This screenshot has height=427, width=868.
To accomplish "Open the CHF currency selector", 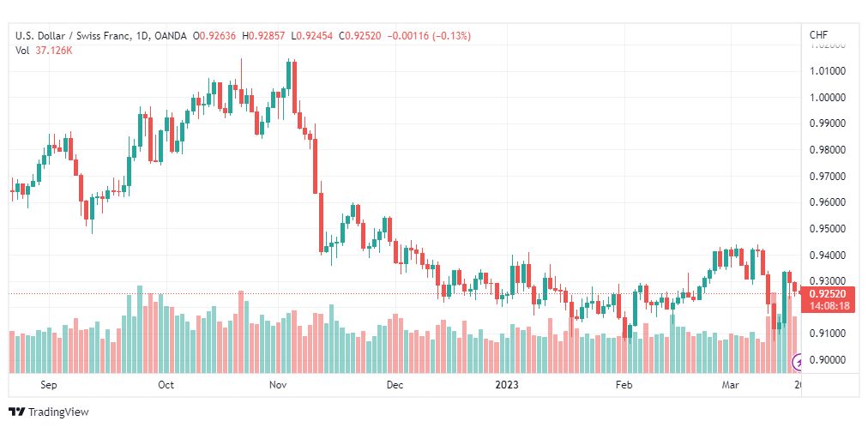I will click(819, 35).
